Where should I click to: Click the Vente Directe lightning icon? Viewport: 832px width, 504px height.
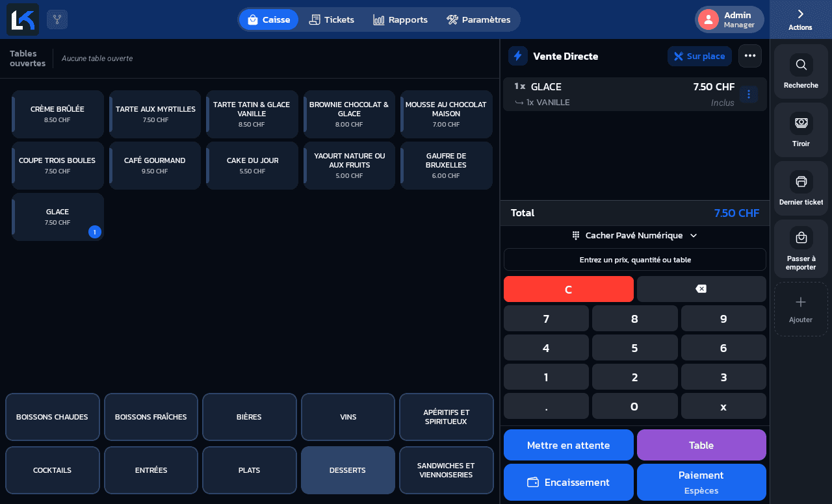(x=518, y=56)
